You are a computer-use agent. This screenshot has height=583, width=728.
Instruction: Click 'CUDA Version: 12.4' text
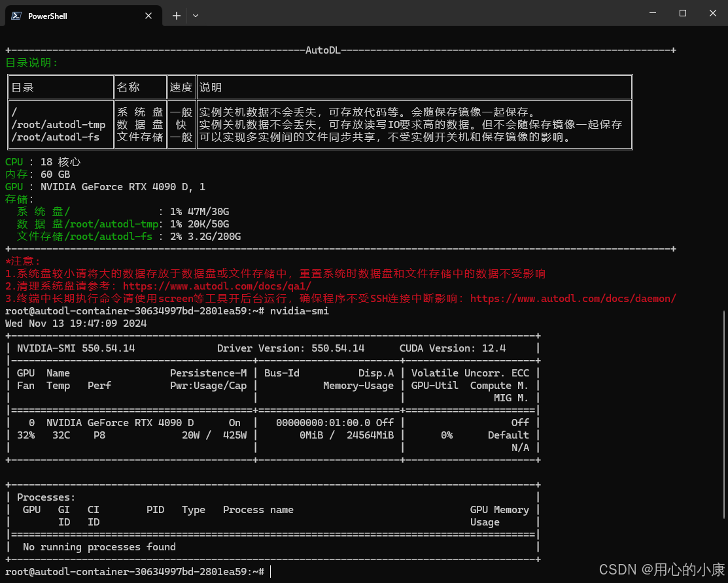[x=452, y=348]
